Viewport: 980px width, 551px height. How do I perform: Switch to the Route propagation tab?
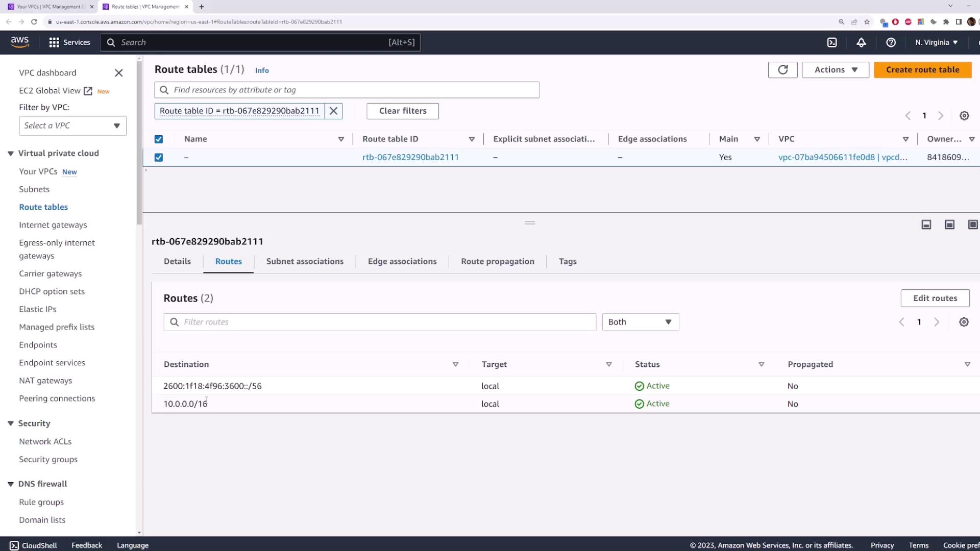click(497, 261)
